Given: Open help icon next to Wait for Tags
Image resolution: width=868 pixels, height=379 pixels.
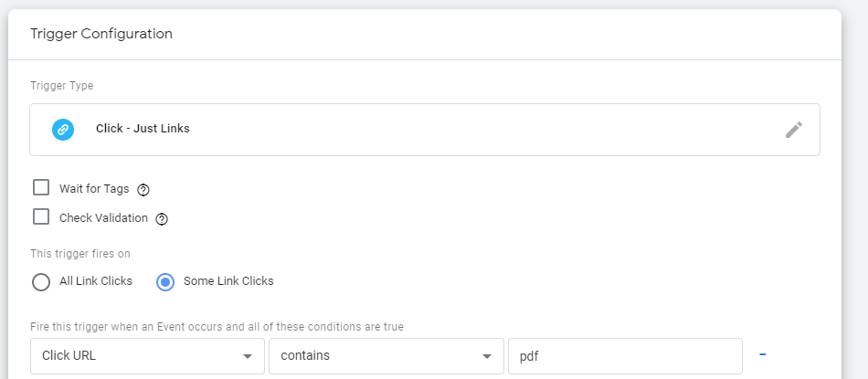Looking at the screenshot, I should click(x=143, y=190).
